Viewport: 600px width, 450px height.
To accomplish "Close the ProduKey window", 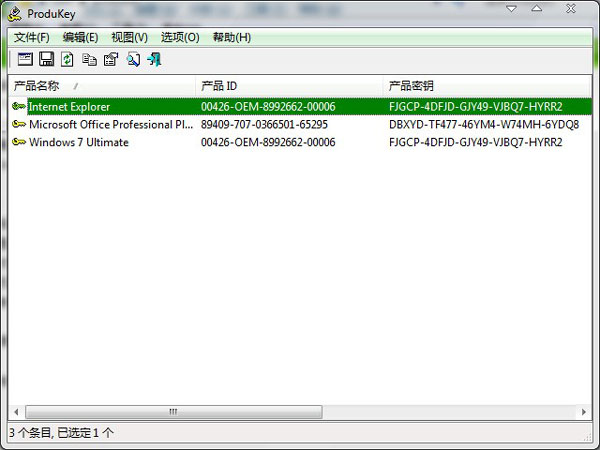I will [x=571, y=8].
